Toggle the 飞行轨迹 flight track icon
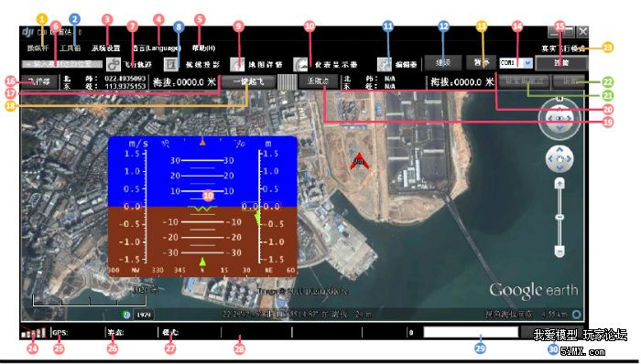Image resolution: width=641 pixels, height=364 pixels. (x=114, y=64)
